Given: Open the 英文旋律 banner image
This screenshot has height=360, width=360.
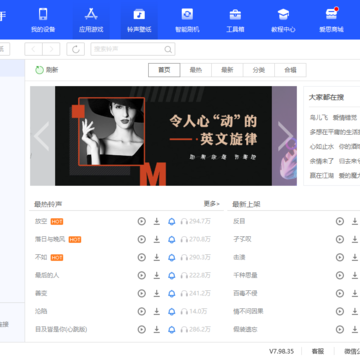Looking at the screenshot, I should click(163, 136).
